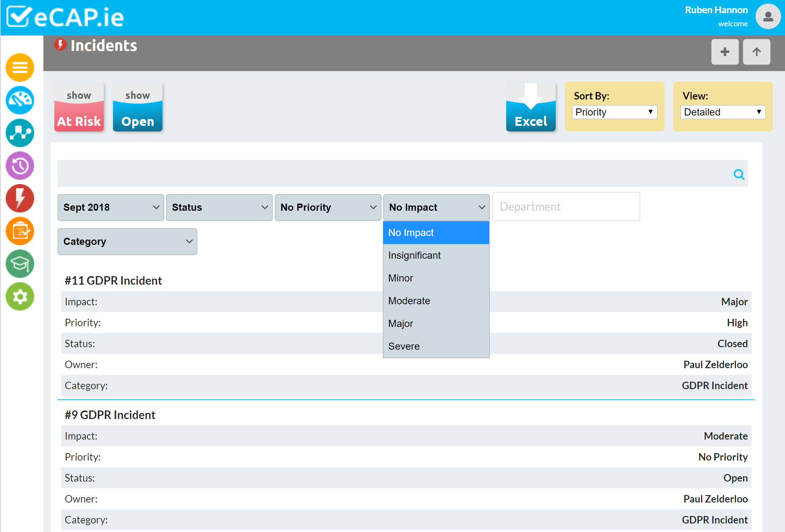Open the Sept 2018 date dropdown
The width and height of the screenshot is (785, 532).
(x=111, y=207)
